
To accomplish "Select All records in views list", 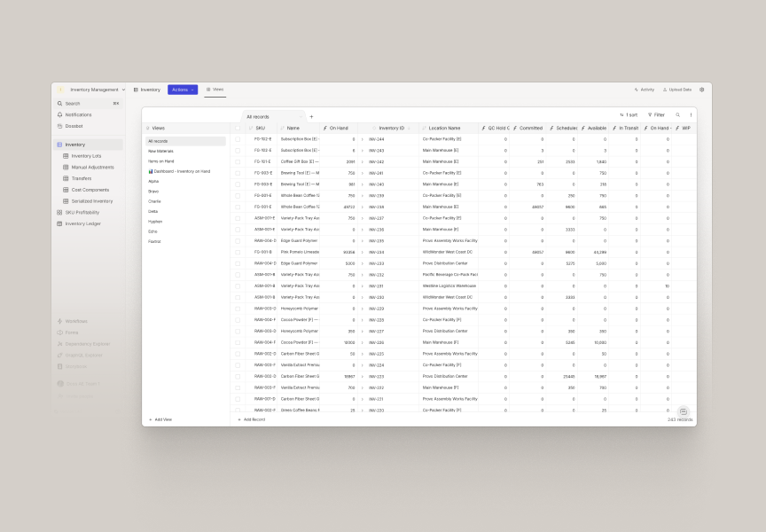I will point(185,141).
